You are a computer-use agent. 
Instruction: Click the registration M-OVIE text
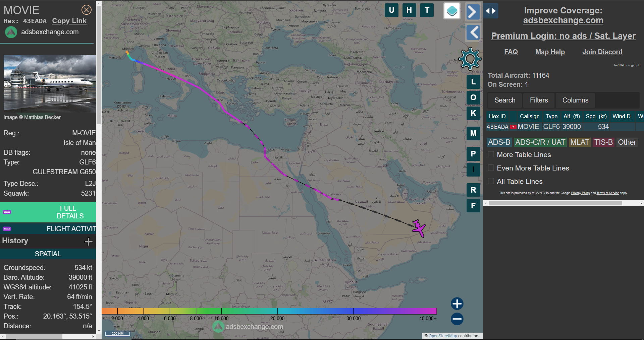click(84, 133)
